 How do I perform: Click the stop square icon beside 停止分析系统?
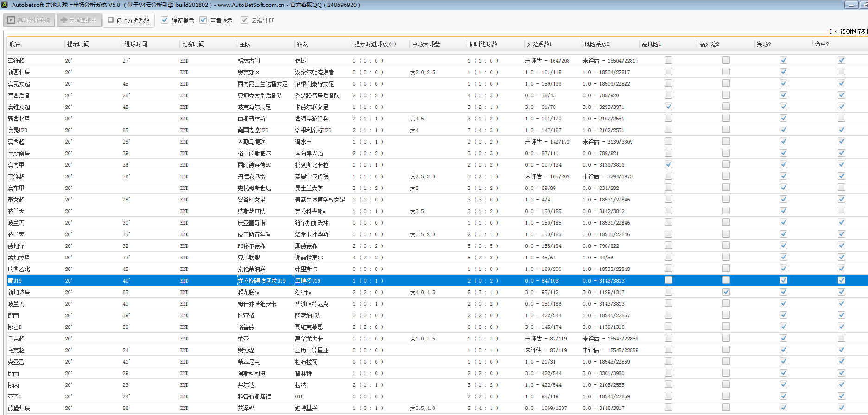[110, 20]
